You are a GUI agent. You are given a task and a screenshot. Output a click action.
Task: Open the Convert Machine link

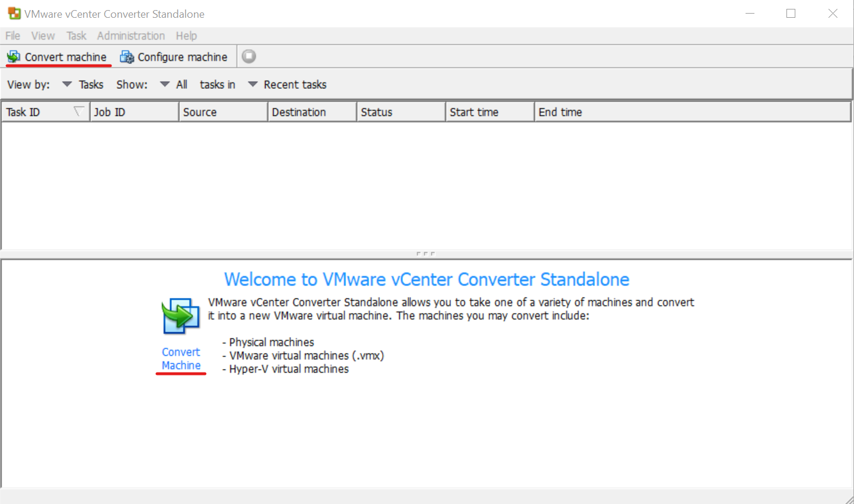[x=181, y=359]
